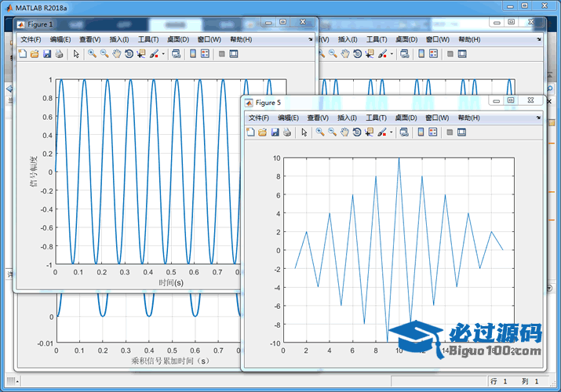
Task: Click Show Plot Tools icon in Figure 5
Action: point(461,132)
